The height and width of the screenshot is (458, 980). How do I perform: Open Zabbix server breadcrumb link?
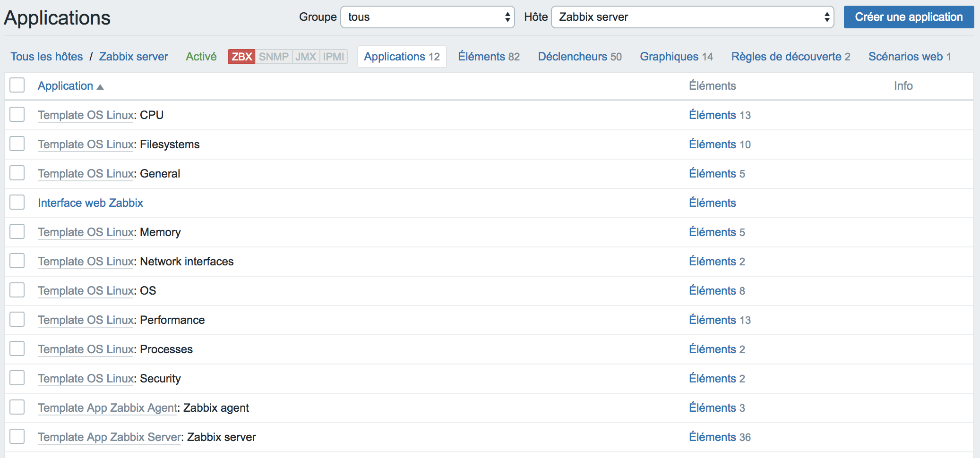(x=133, y=57)
